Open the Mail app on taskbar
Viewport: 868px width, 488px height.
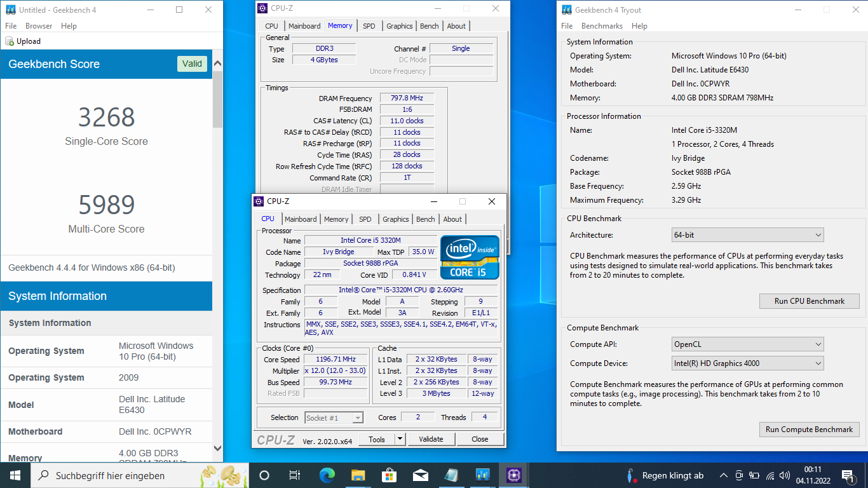pyautogui.click(x=420, y=475)
